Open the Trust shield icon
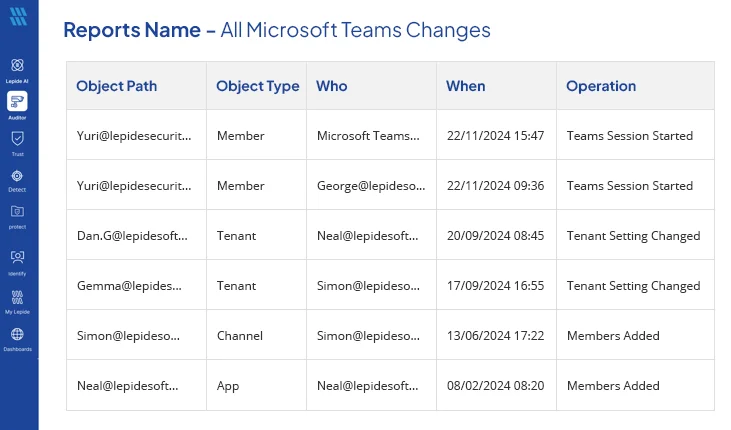Viewport: 731px width, 430px height. [17, 139]
